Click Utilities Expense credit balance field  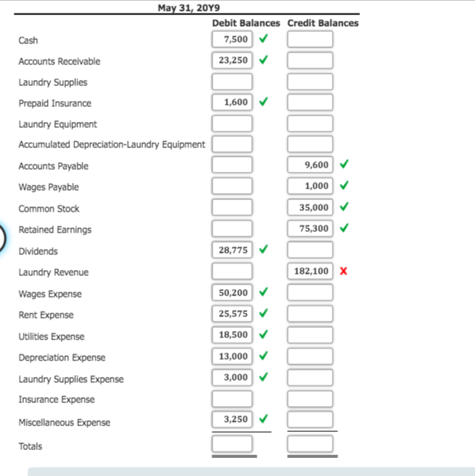click(x=310, y=335)
